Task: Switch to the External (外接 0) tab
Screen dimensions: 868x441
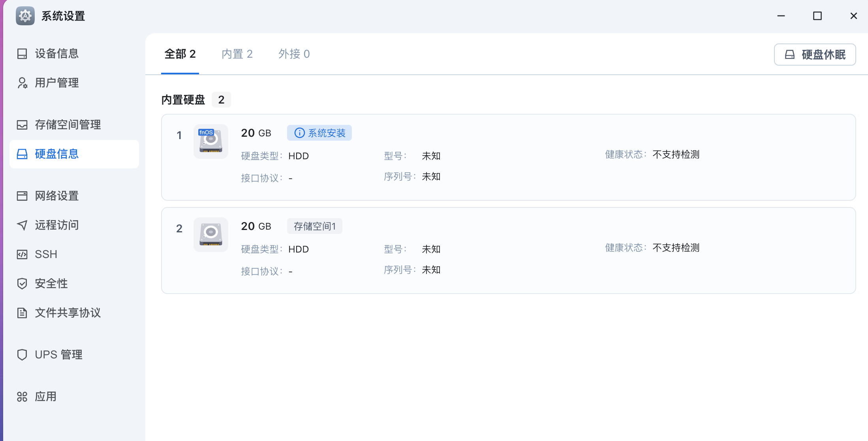Action: [x=294, y=54]
